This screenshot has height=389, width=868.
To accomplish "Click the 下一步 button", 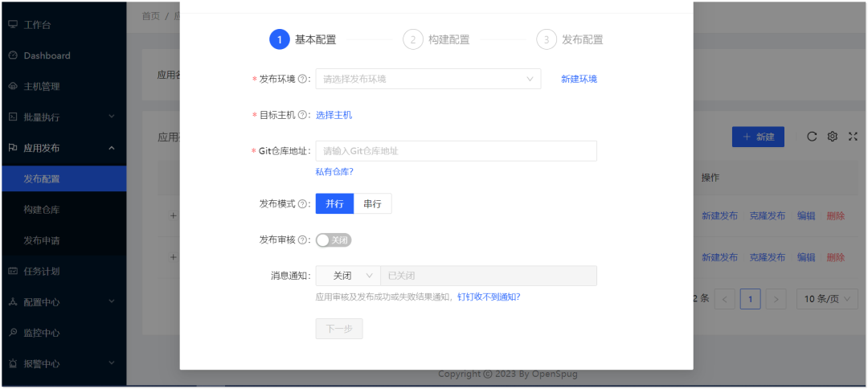I will pos(339,329).
